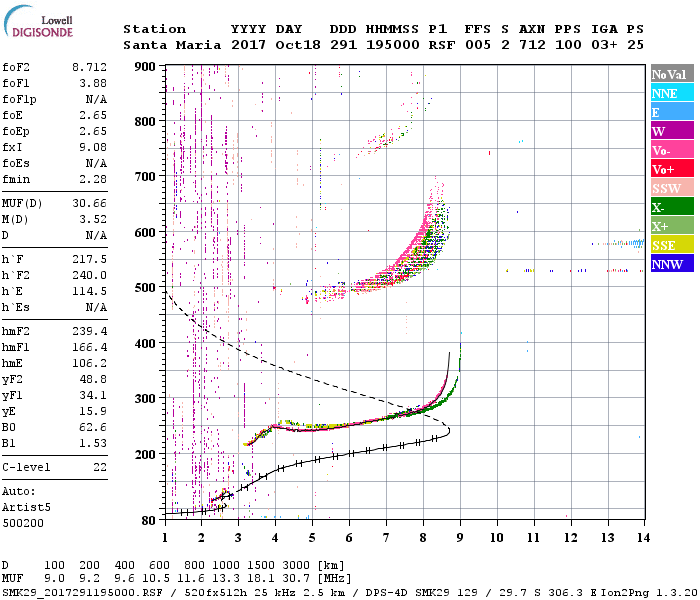Click the h`F2 value 240.0
700x600 pixels.
tap(89, 275)
